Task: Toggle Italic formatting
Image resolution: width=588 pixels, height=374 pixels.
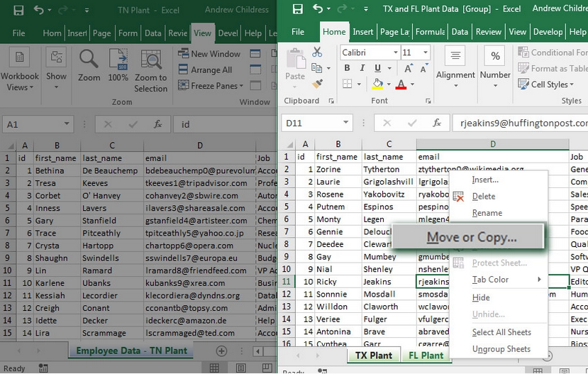Action: tap(362, 68)
